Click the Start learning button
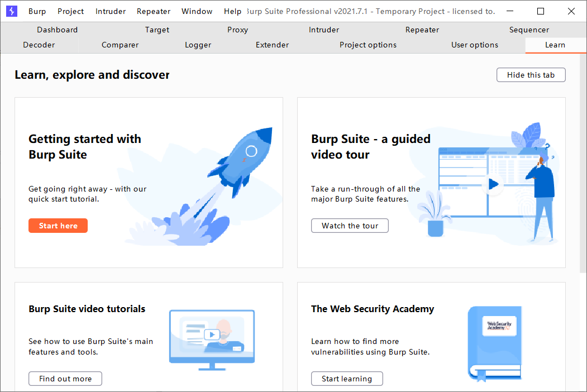 point(347,379)
